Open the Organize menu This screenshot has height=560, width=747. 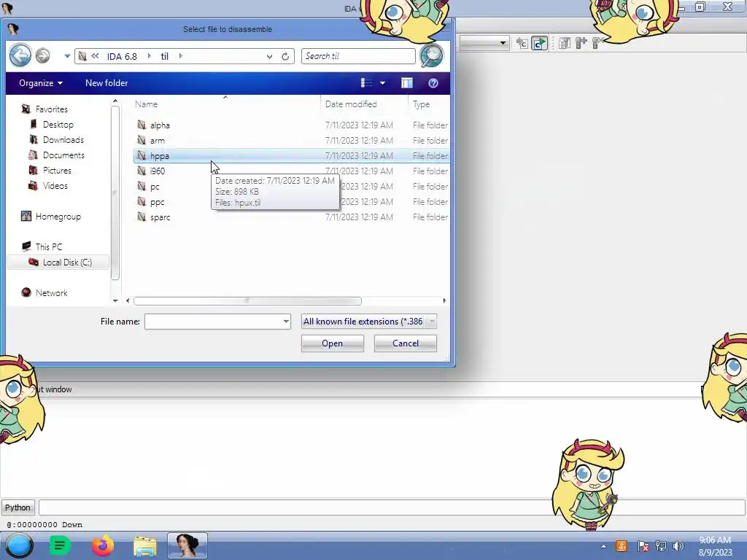click(41, 83)
